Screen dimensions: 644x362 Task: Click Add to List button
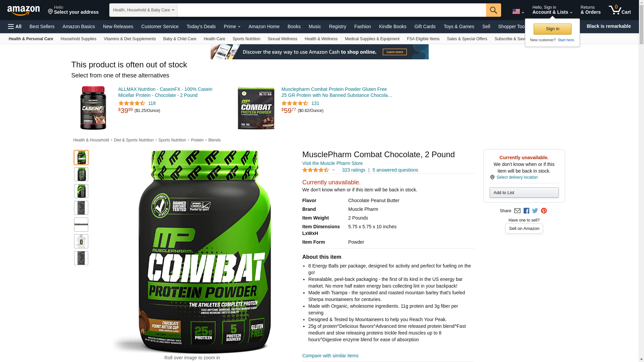(x=524, y=193)
